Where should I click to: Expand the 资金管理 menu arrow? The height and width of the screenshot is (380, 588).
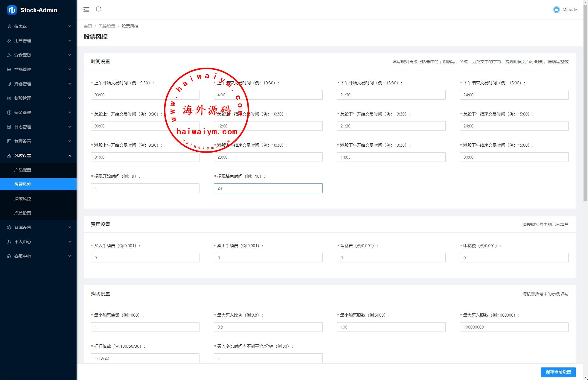(70, 113)
